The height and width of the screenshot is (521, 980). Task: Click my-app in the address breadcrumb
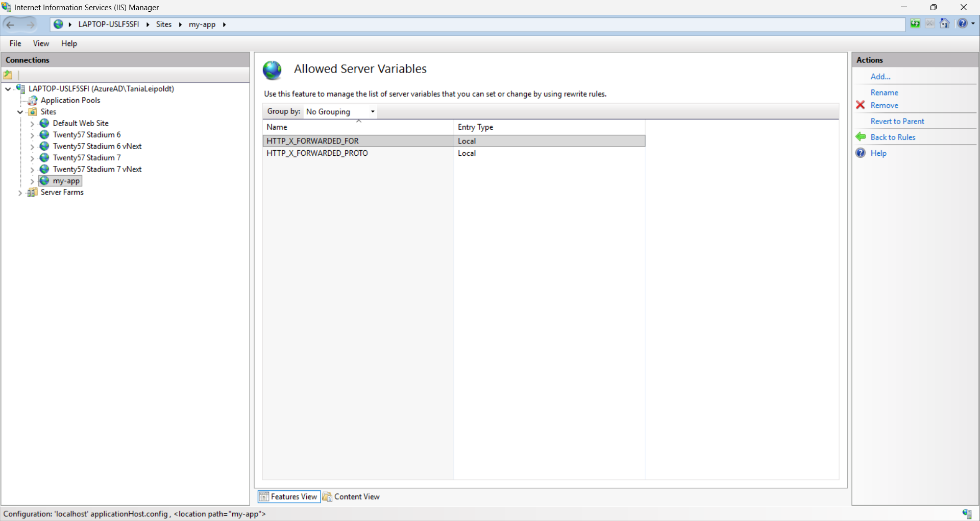(202, 25)
